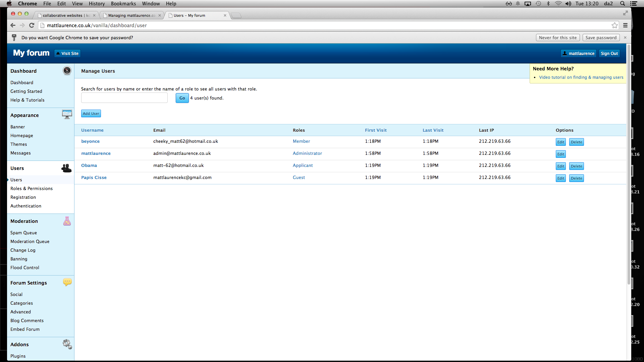Click the Forum Settings speech bubble icon

coord(67,282)
